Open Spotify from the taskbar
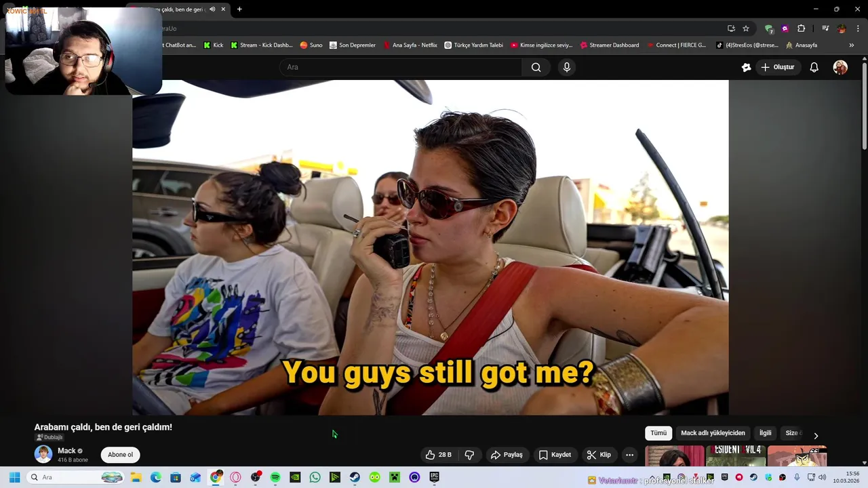Image resolution: width=868 pixels, height=488 pixels. tap(275, 477)
